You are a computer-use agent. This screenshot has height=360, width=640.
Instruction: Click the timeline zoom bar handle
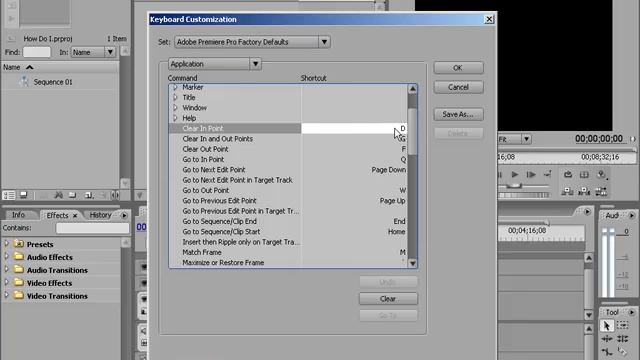(547, 222)
